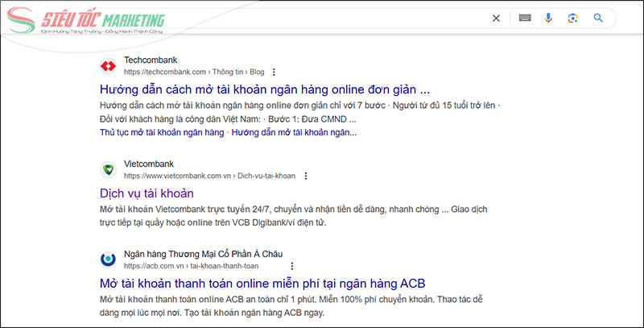Start voice search with the microphone icon
Viewport: 644px width, 328px height.
[x=548, y=19]
